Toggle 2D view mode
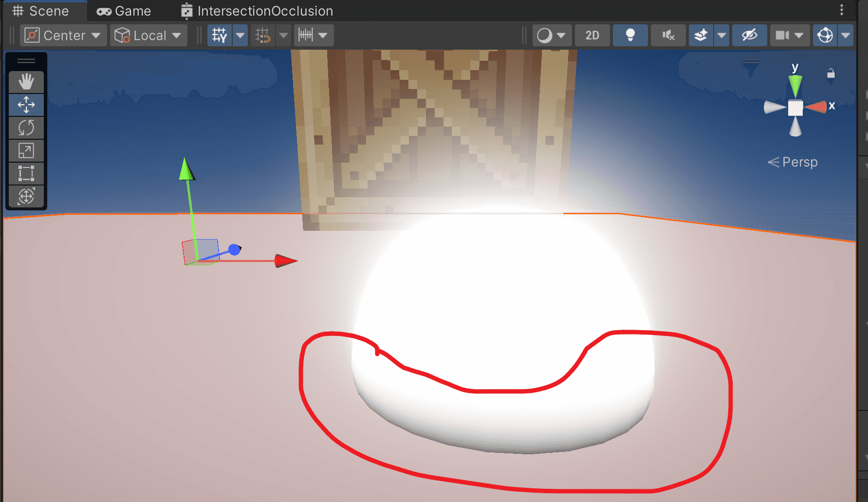This screenshot has width=868, height=502. (x=592, y=36)
